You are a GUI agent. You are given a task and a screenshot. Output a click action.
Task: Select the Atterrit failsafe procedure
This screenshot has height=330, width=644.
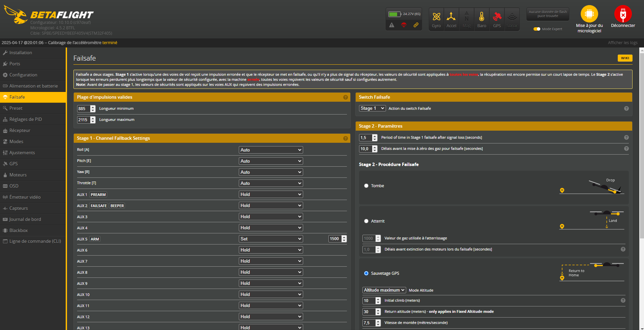(366, 221)
